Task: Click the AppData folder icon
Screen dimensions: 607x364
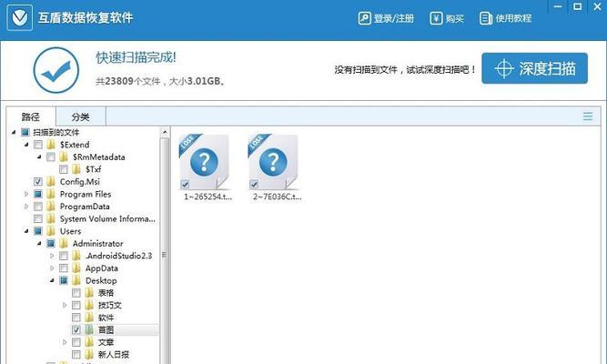Action: coord(76,268)
